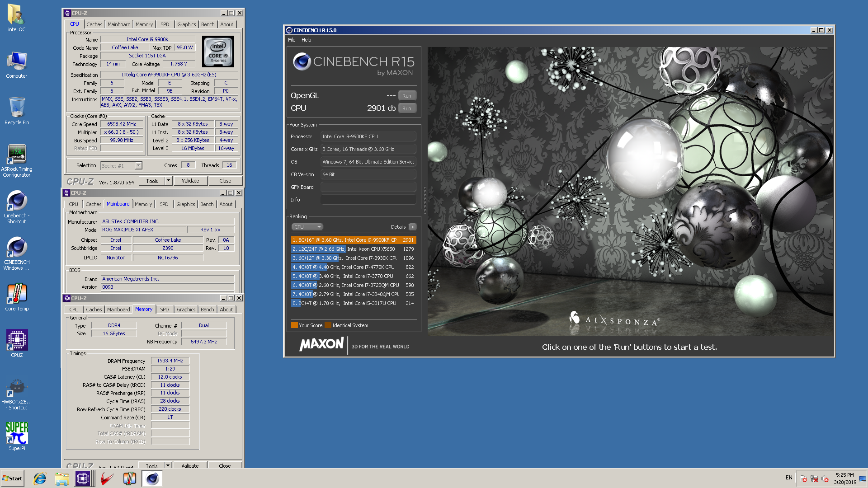The image size is (868, 488).
Task: Open the Tools dropdown arrow in top CPU-Z
Action: (168, 181)
